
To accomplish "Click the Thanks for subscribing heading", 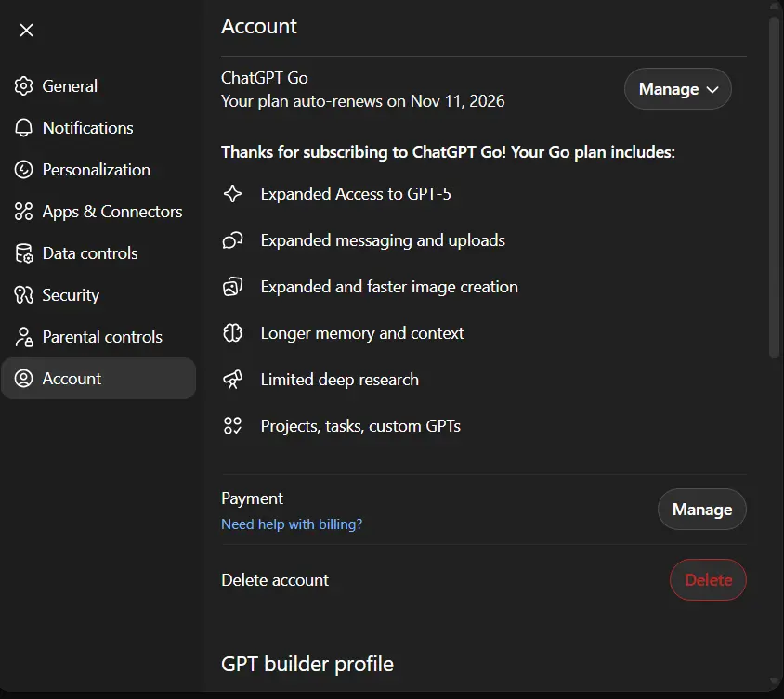I will (448, 152).
